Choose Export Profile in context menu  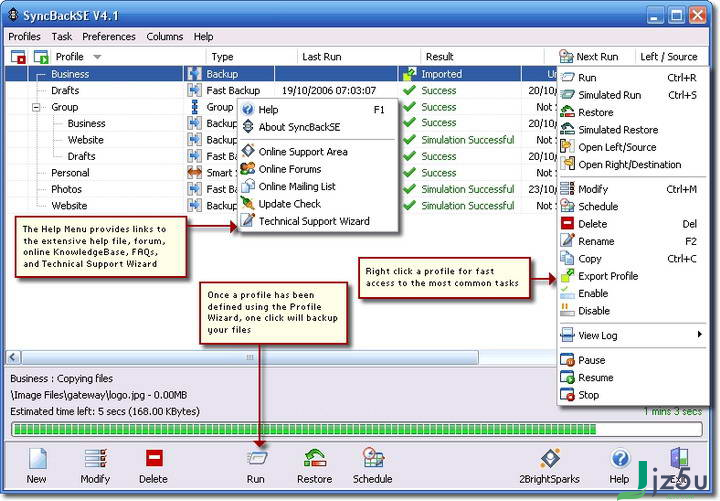632,276
